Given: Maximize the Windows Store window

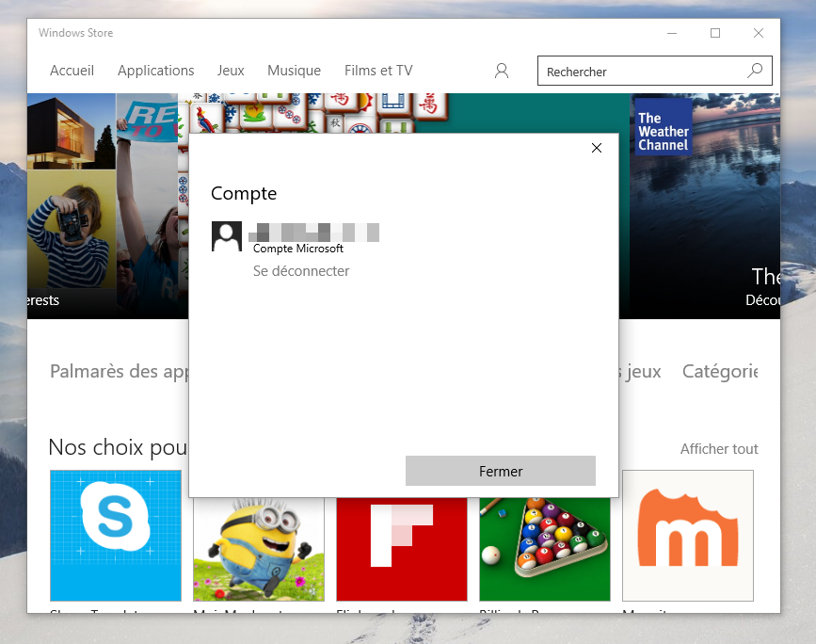Looking at the screenshot, I should click(715, 33).
